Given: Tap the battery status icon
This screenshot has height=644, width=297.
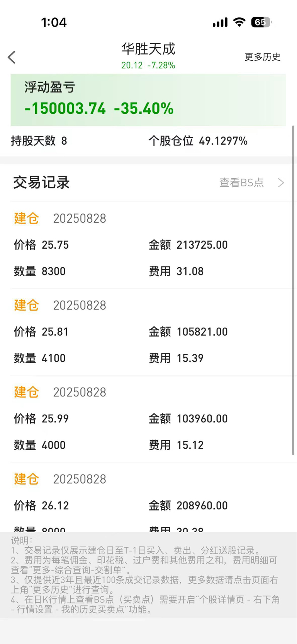Looking at the screenshot, I should [x=261, y=22].
